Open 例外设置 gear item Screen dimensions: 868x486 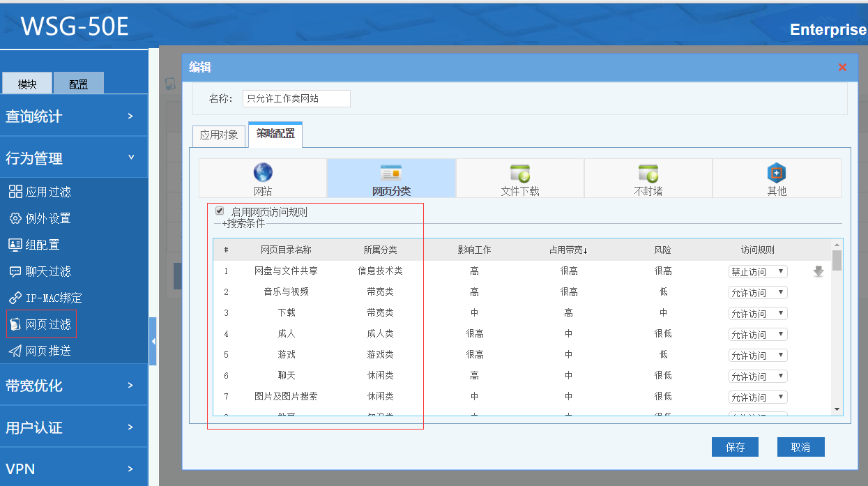coord(47,218)
